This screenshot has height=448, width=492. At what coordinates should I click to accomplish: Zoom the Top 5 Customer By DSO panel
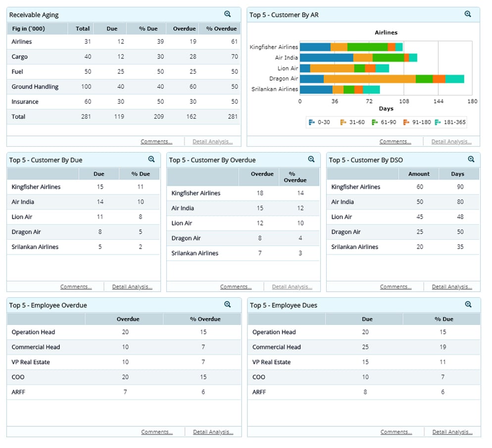tap(471, 159)
